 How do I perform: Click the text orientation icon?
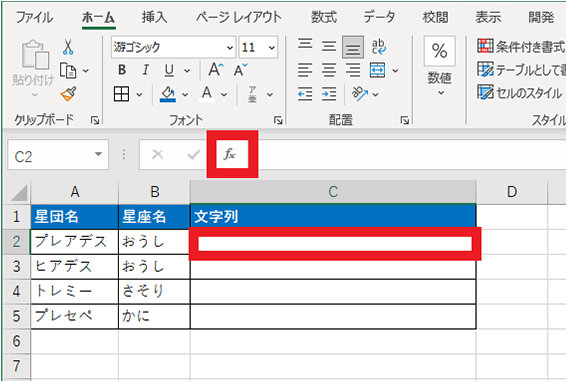point(360,94)
